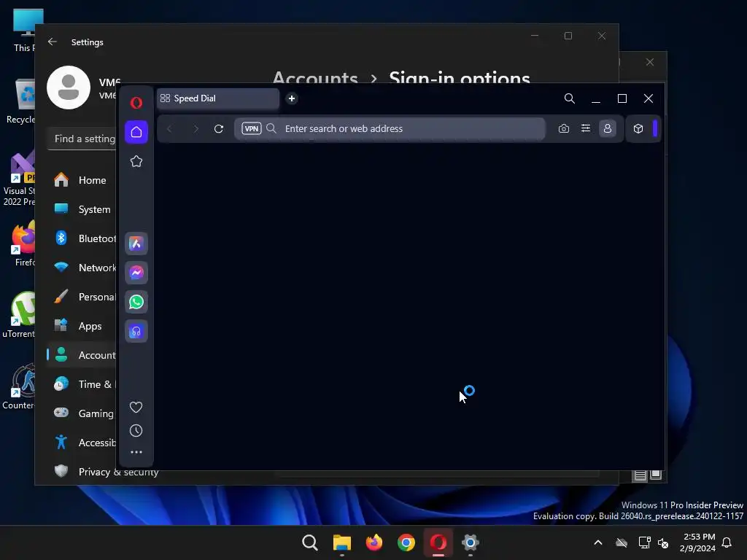
Task: Show History clock icon in Opera sidebar
Action: click(136, 430)
